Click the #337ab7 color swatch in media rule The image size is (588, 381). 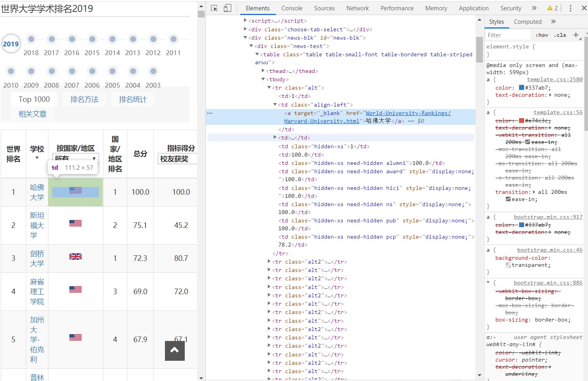click(x=521, y=88)
